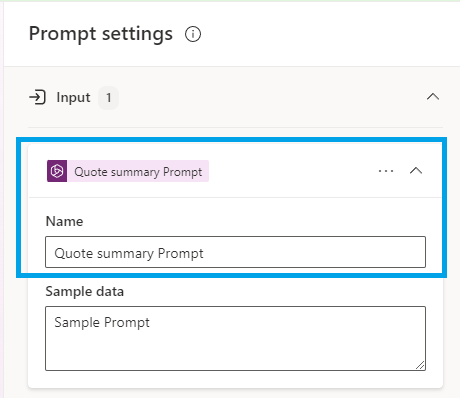Place cursor on Quote summary Prompt name text
Image resolution: width=468 pixels, height=410 pixels.
point(129,253)
